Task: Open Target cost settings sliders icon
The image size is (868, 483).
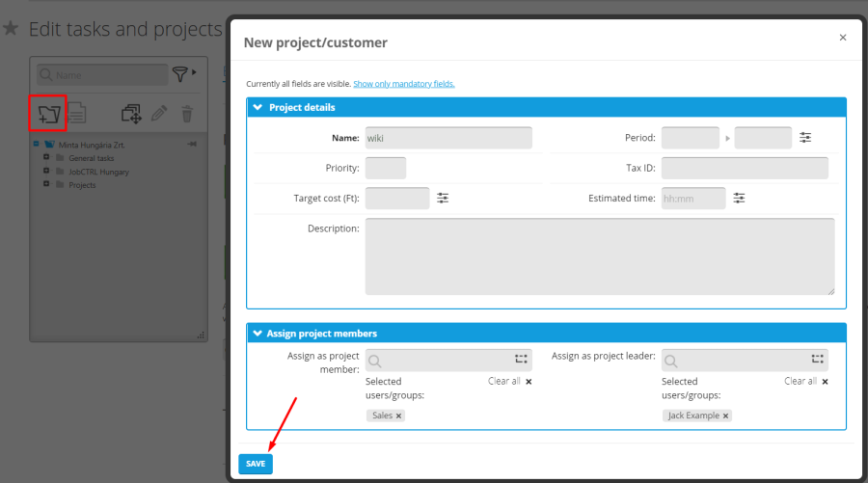Action: [x=443, y=198]
